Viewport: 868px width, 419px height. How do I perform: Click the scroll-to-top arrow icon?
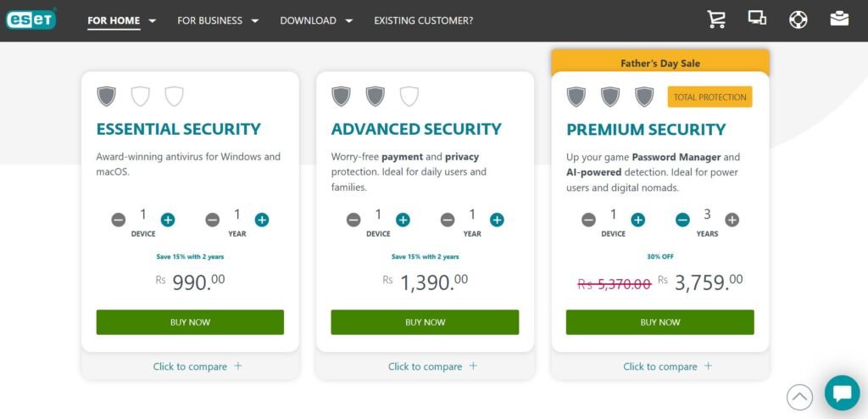pyautogui.click(x=799, y=397)
